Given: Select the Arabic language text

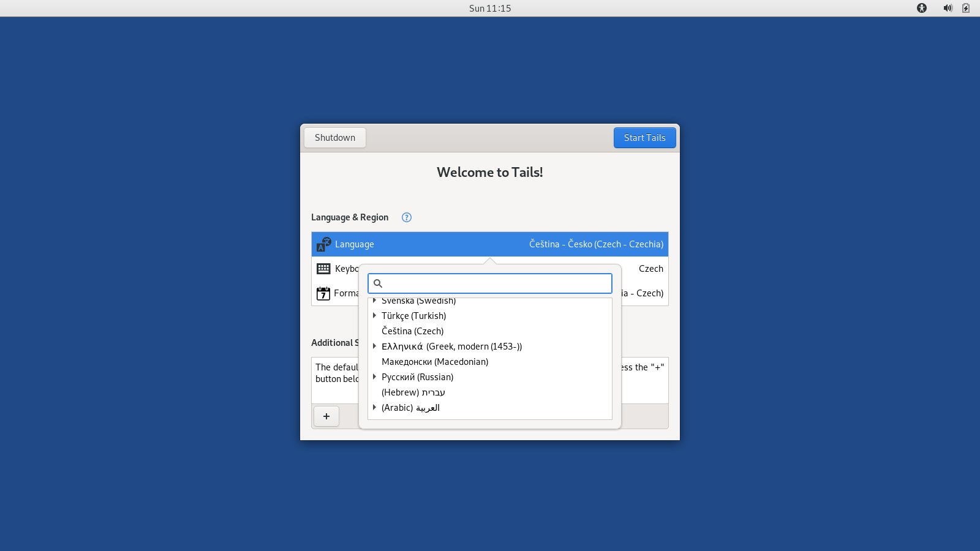Looking at the screenshot, I should point(410,408).
